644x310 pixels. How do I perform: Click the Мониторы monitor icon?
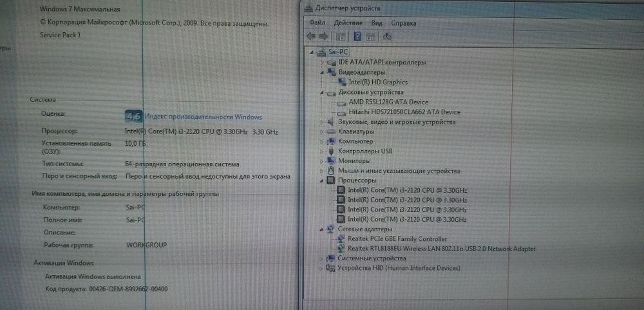click(x=332, y=160)
